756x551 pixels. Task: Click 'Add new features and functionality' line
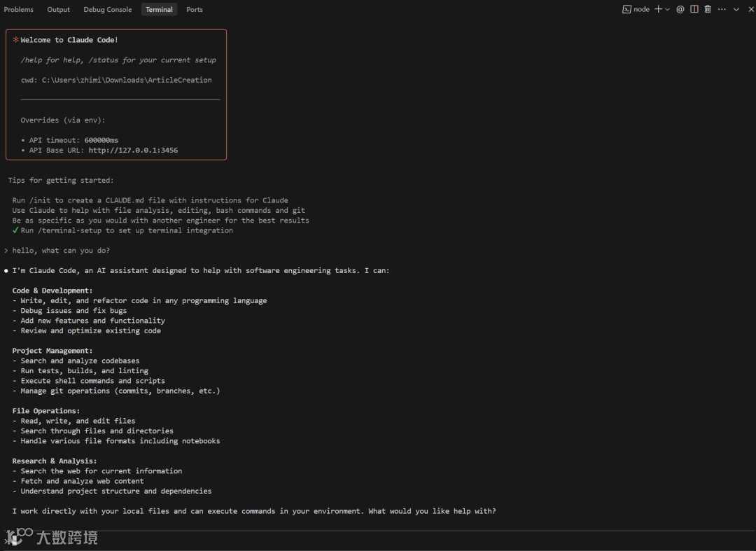tap(89, 321)
